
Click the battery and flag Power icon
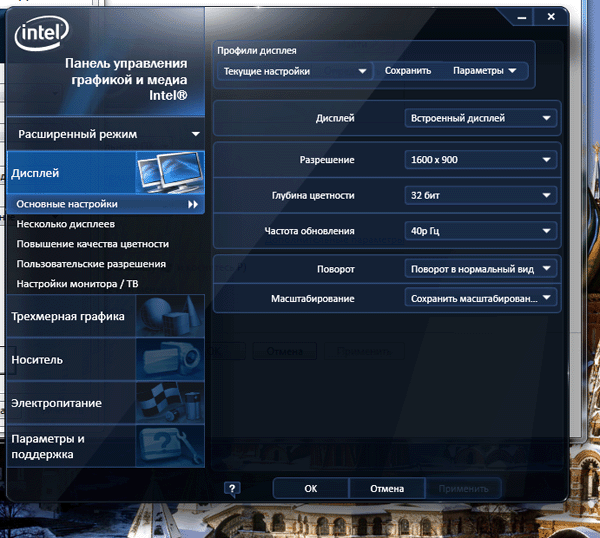[170, 403]
